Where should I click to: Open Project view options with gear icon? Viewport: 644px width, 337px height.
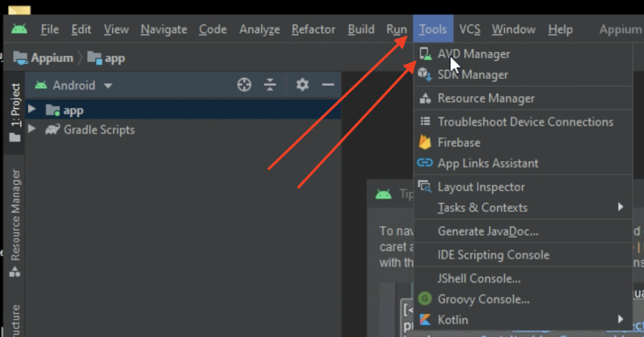[x=302, y=85]
